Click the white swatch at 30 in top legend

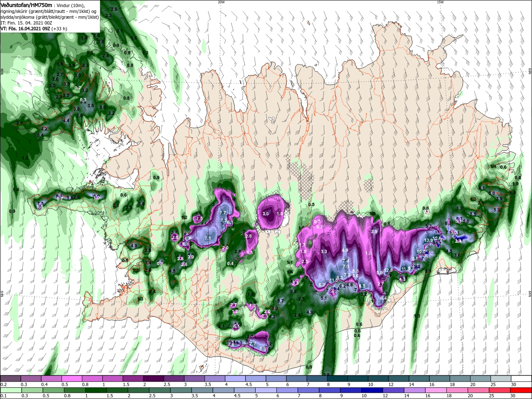pos(521,378)
